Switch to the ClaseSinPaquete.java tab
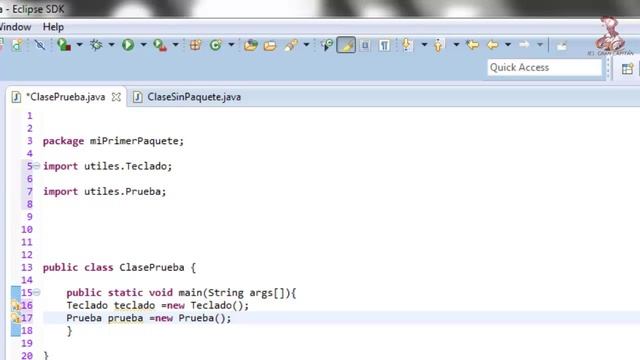Viewport: 640px width, 360px height. 194,97
